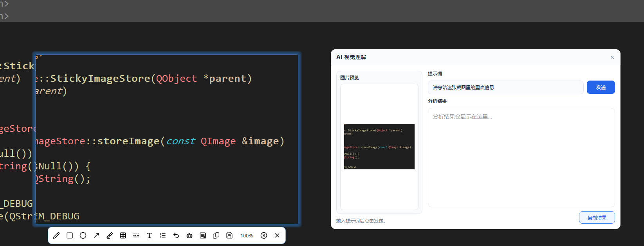Close the AI 视觉理解 dialog

(x=612, y=57)
